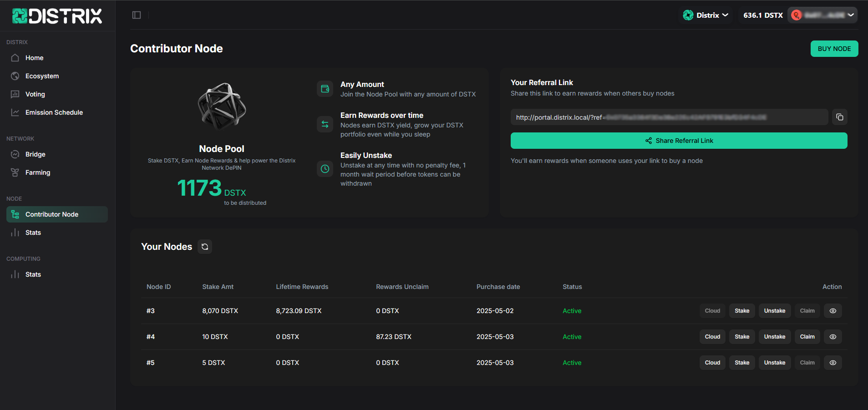Click the Easily Unstake clock icon
Image resolution: width=868 pixels, height=410 pixels.
325,169
